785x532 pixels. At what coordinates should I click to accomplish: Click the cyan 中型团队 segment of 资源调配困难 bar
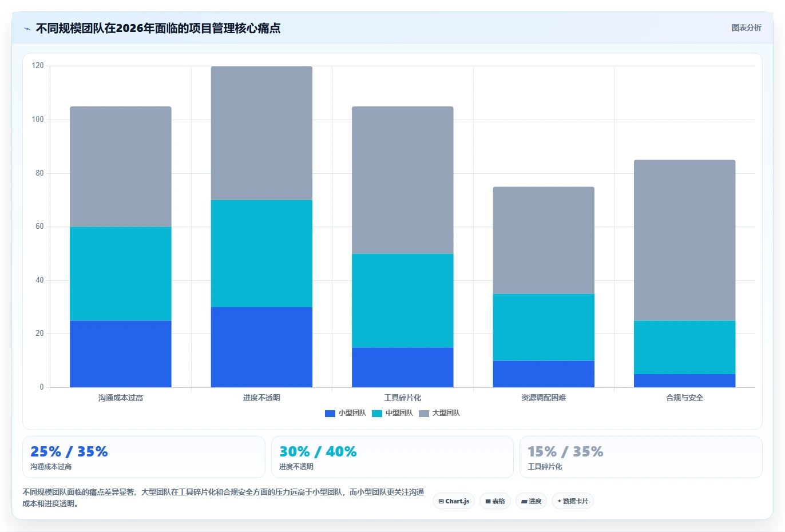coord(544,327)
